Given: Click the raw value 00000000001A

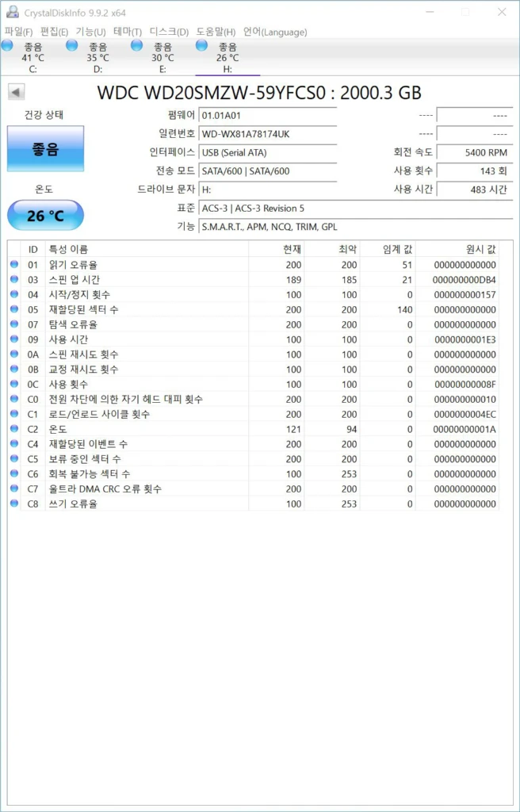Looking at the screenshot, I should coord(464,429).
